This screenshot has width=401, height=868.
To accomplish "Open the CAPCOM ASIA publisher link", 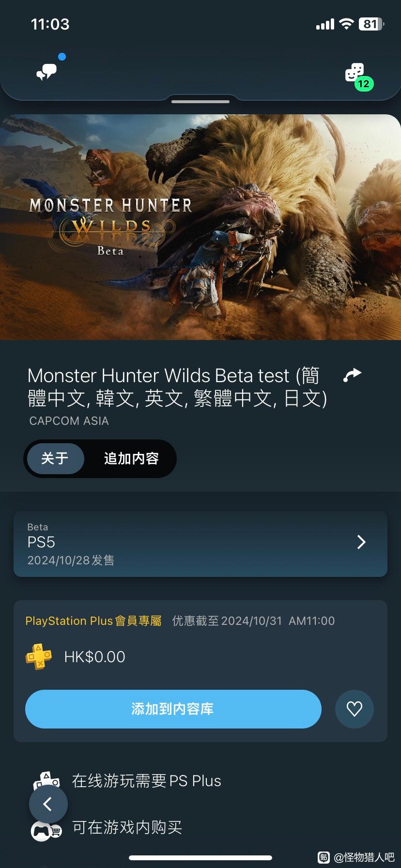I will point(69,421).
